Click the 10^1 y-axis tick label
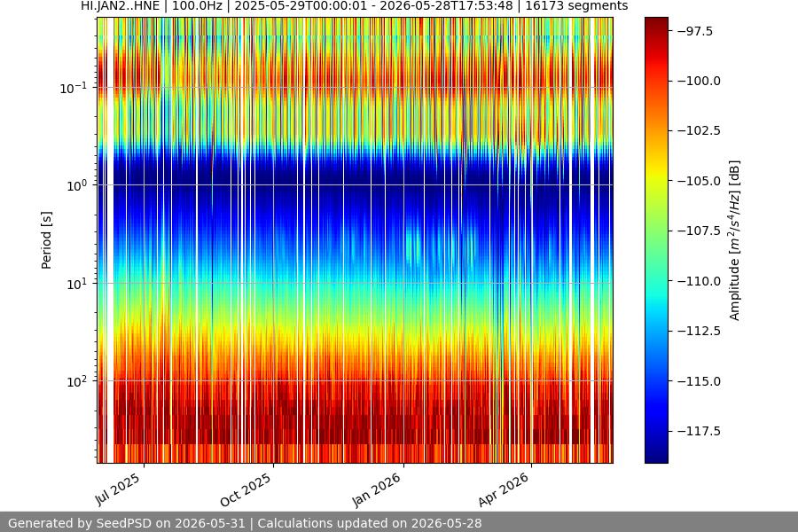798x532 pixels. click(77, 284)
